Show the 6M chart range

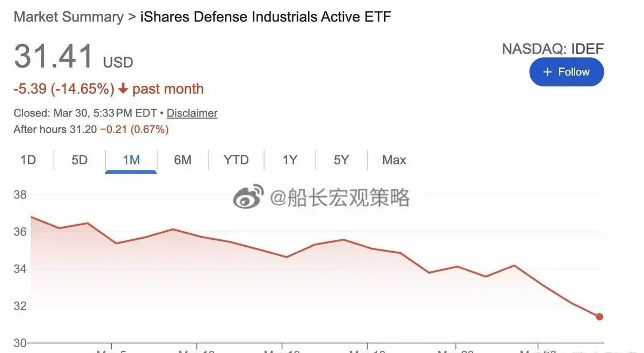point(182,160)
